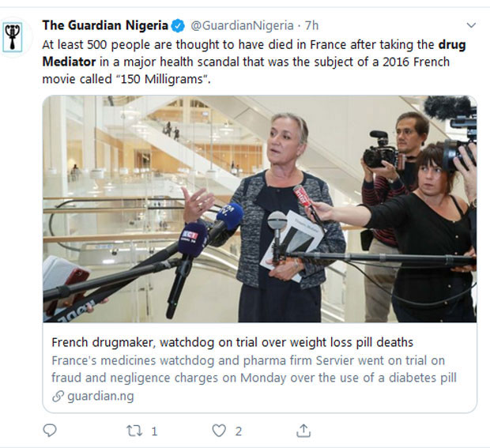Open the "French drugmaker, watchdog on trial" headline
This screenshot has width=490, height=448.
point(232,343)
